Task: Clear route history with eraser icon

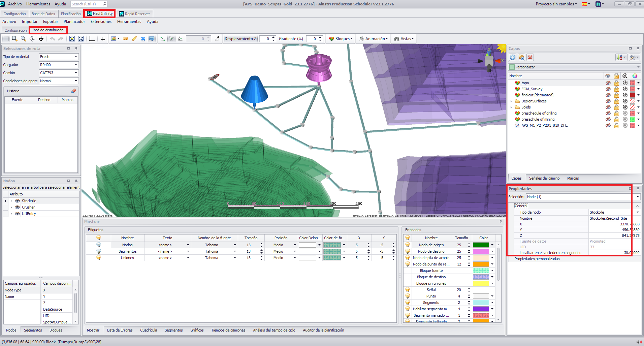Action: point(73,91)
